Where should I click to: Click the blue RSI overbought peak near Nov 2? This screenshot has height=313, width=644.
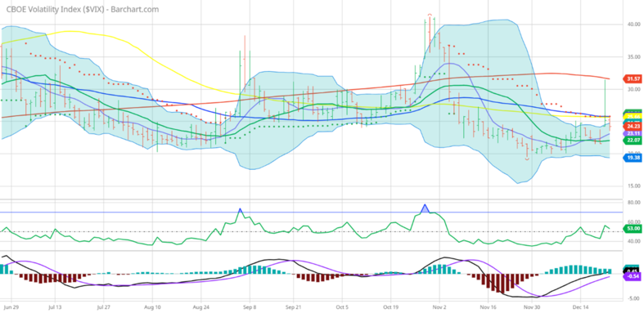tap(425, 208)
